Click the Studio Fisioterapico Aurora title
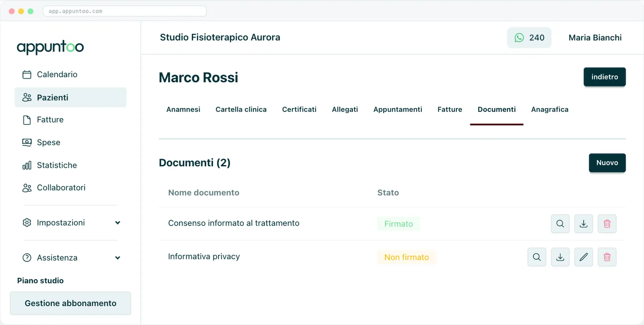644x325 pixels. [x=220, y=37]
